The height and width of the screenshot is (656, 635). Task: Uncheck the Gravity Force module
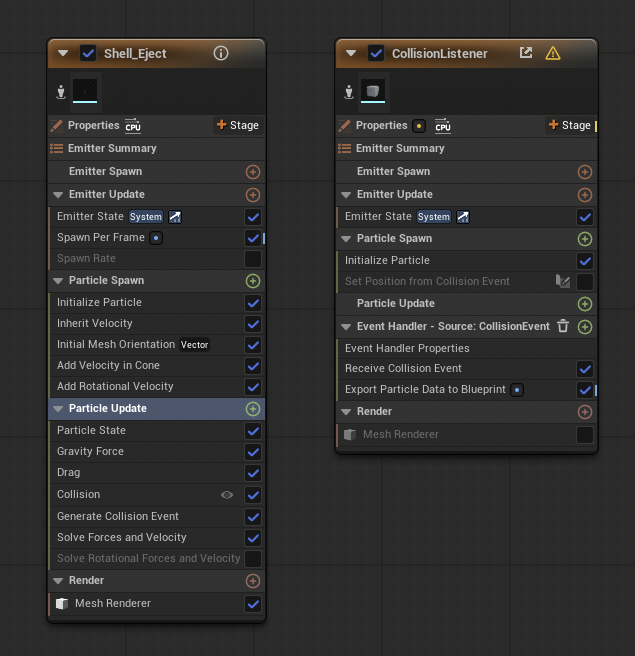253,452
